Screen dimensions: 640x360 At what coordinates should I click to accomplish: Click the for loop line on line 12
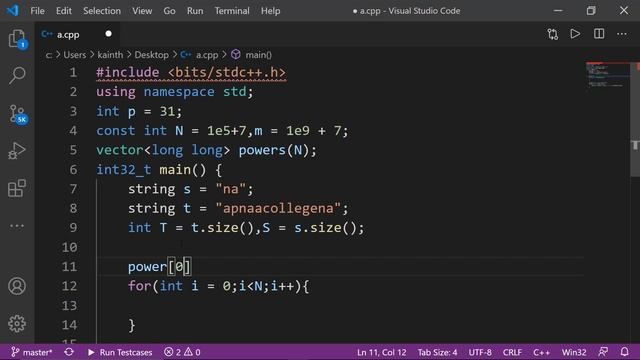coord(219,286)
